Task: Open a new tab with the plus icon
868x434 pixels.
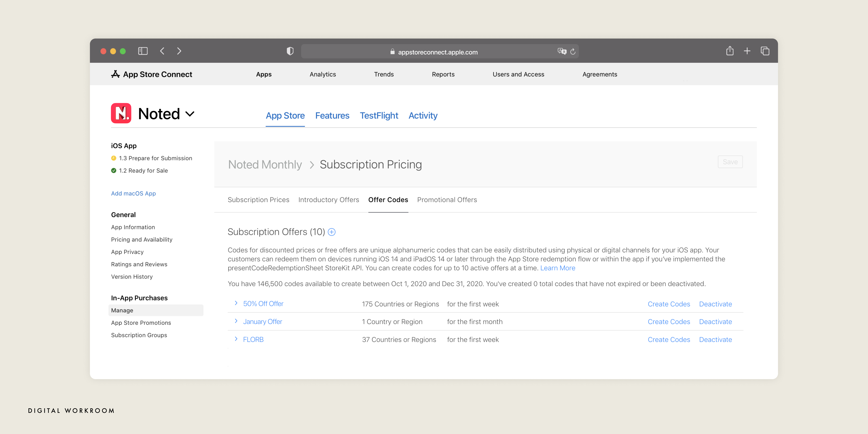Action: pyautogui.click(x=747, y=51)
